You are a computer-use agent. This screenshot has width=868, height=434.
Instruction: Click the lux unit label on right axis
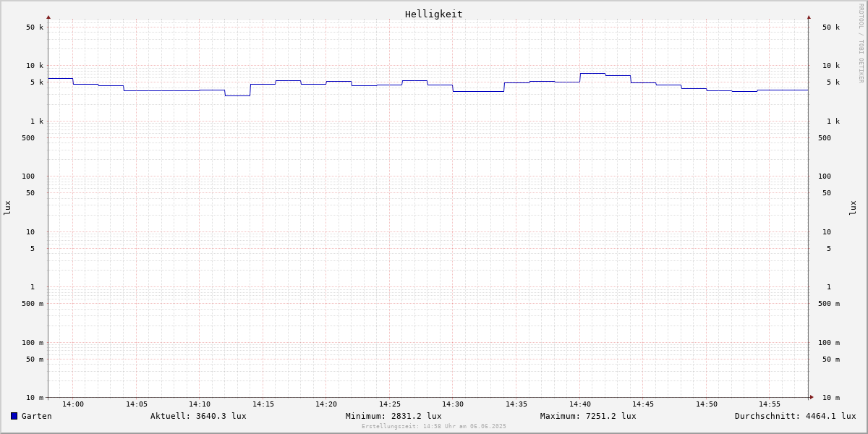pos(853,208)
